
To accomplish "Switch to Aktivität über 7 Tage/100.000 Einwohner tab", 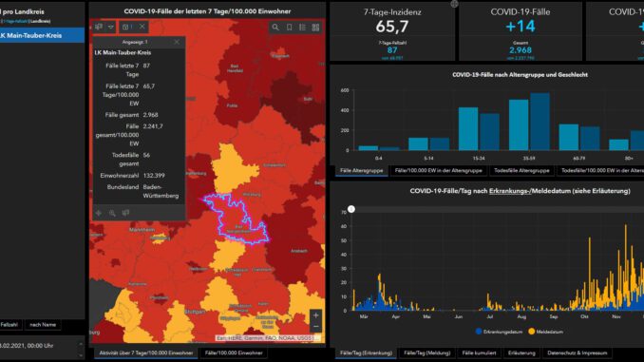I will click(146, 352).
